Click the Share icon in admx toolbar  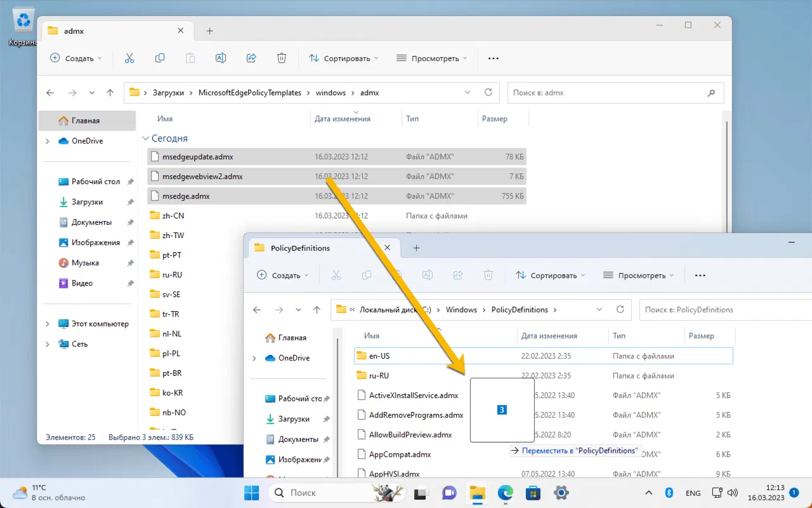(251, 58)
